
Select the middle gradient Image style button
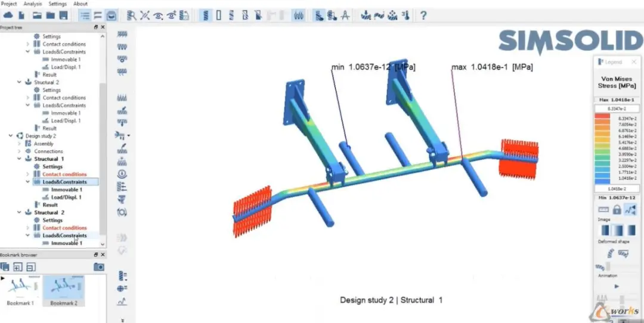click(x=617, y=230)
